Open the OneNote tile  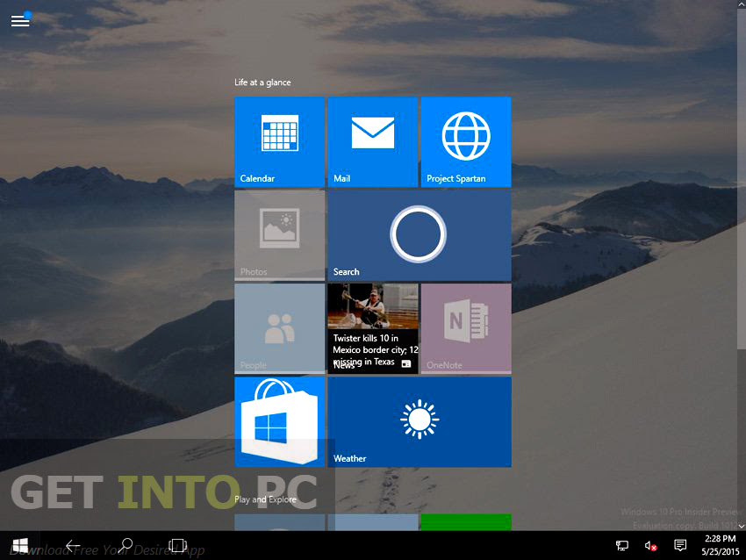(466, 328)
